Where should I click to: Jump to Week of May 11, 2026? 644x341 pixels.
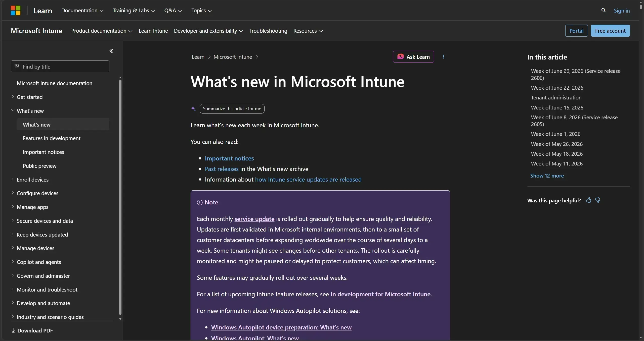pos(557,163)
